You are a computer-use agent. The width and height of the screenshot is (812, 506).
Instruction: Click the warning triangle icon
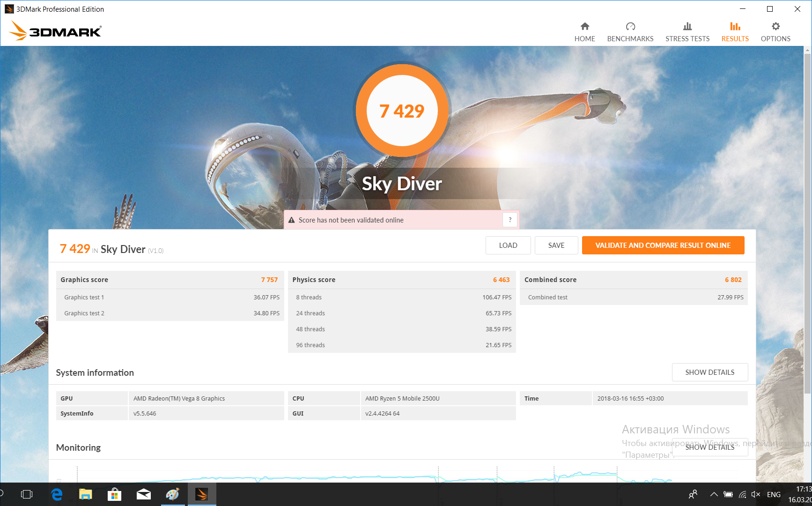pyautogui.click(x=291, y=220)
